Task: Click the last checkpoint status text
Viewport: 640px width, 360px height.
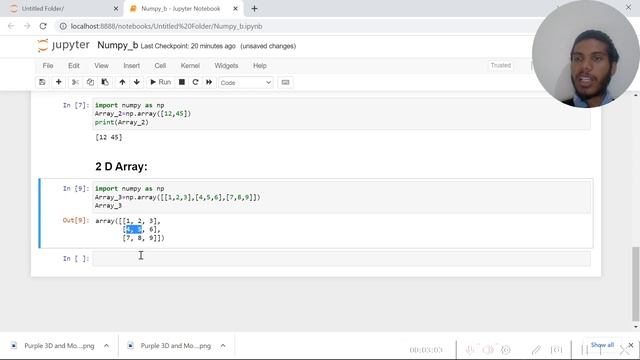Action: click(x=188, y=46)
